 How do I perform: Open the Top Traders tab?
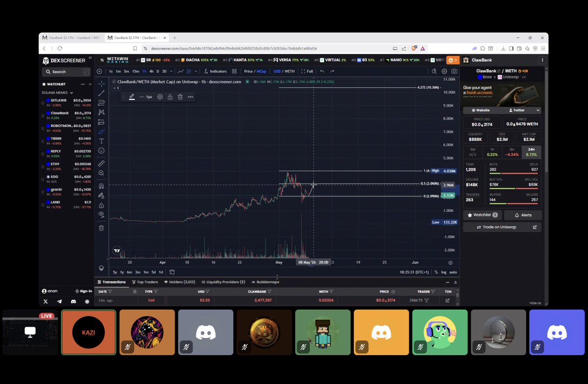145,282
